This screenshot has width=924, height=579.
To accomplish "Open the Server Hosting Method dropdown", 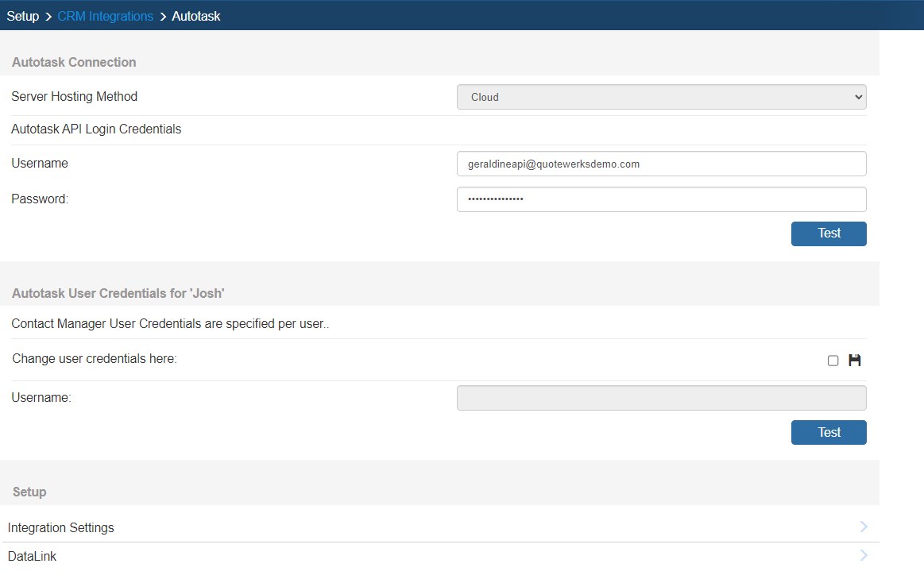I will coord(661,97).
